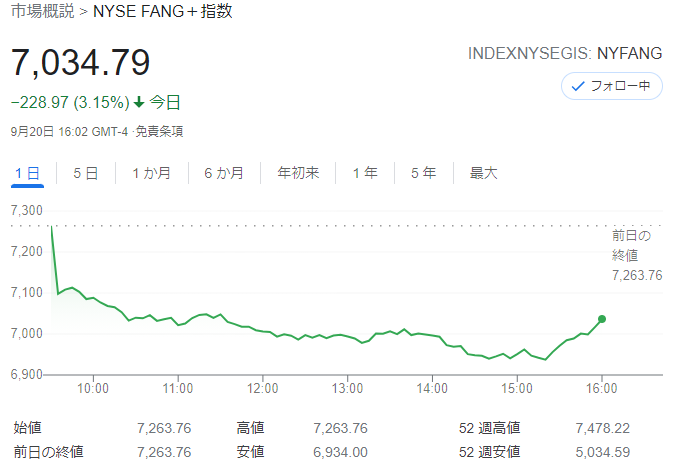Click the checkmark icon in follow button

click(578, 86)
